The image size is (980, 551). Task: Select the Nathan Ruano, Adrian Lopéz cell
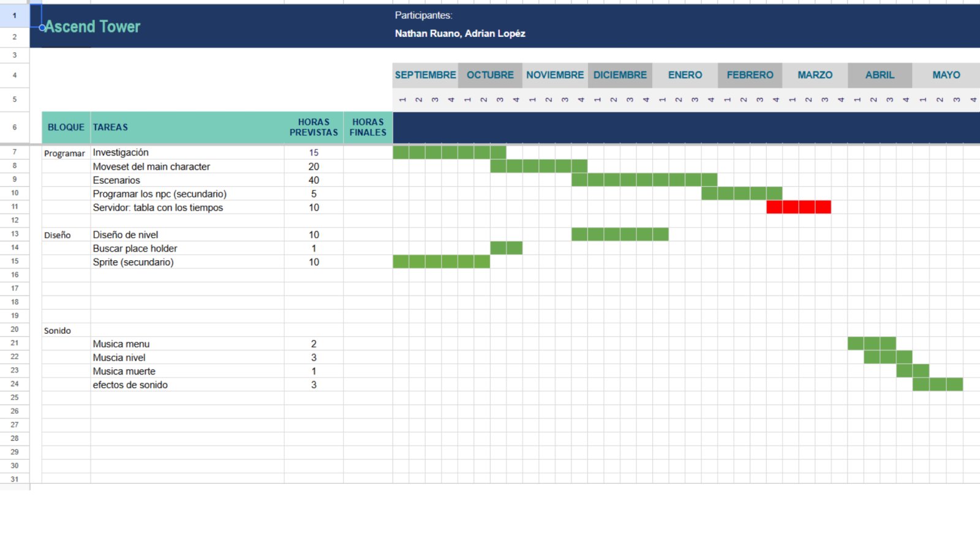tap(460, 34)
